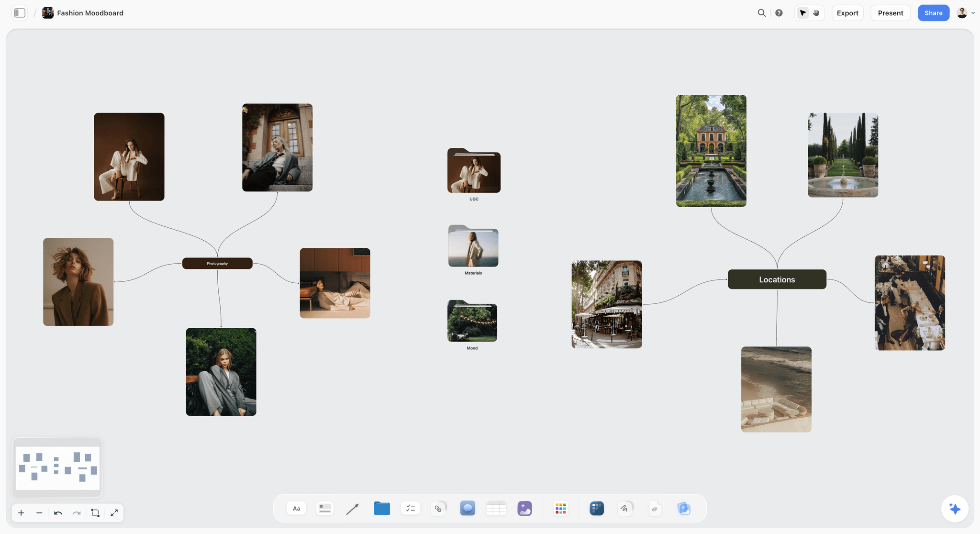
Task: Select the scribble drawing tool
Action: point(624,508)
